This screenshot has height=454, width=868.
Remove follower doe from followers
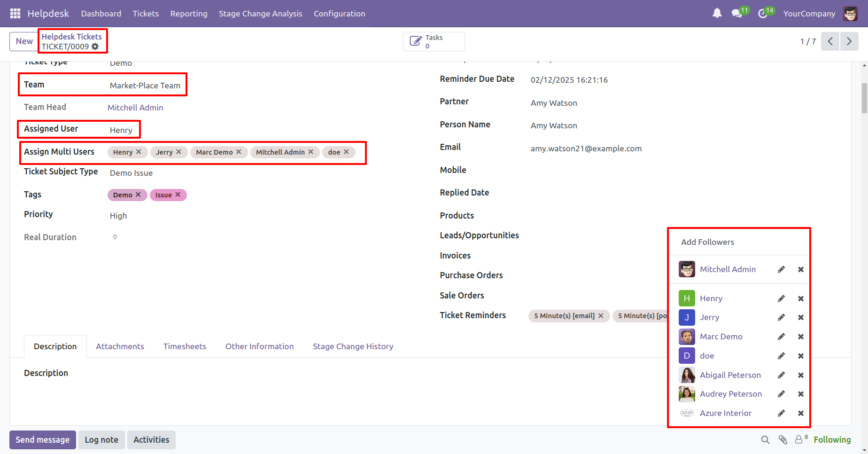pyautogui.click(x=801, y=356)
